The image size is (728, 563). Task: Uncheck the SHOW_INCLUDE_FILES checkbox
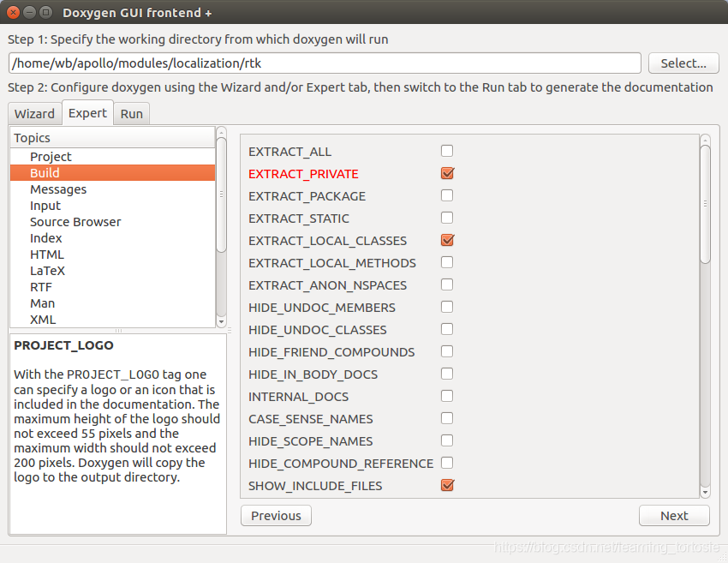[x=447, y=485]
